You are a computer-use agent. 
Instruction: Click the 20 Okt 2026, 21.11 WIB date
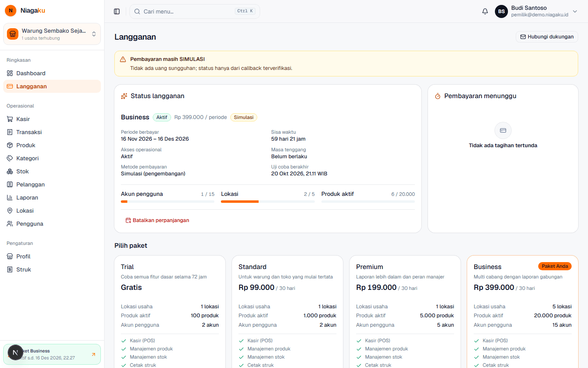click(x=299, y=174)
